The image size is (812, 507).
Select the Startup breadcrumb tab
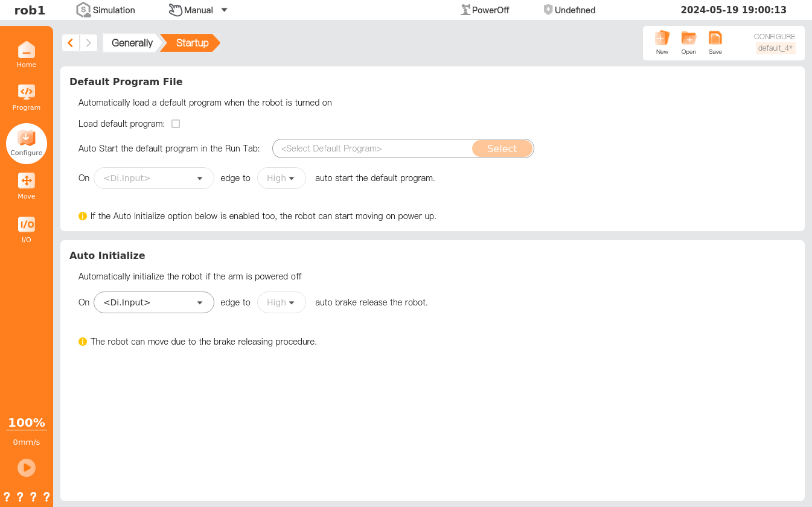[192, 43]
